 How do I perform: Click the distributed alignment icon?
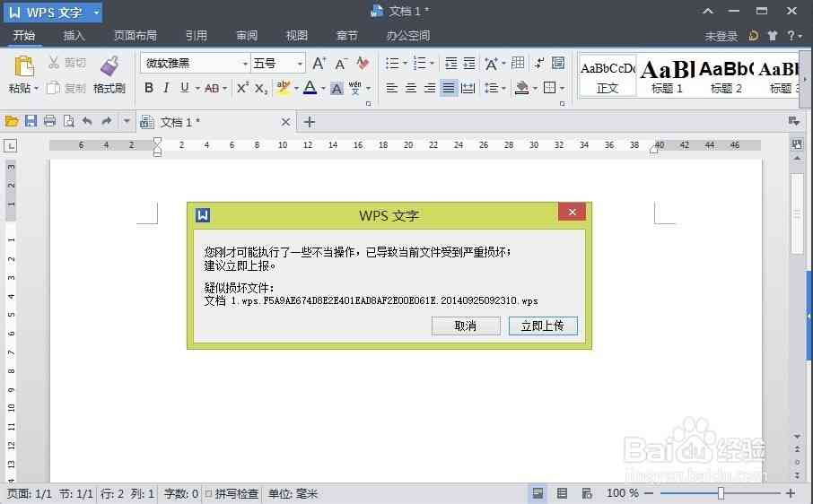468,88
